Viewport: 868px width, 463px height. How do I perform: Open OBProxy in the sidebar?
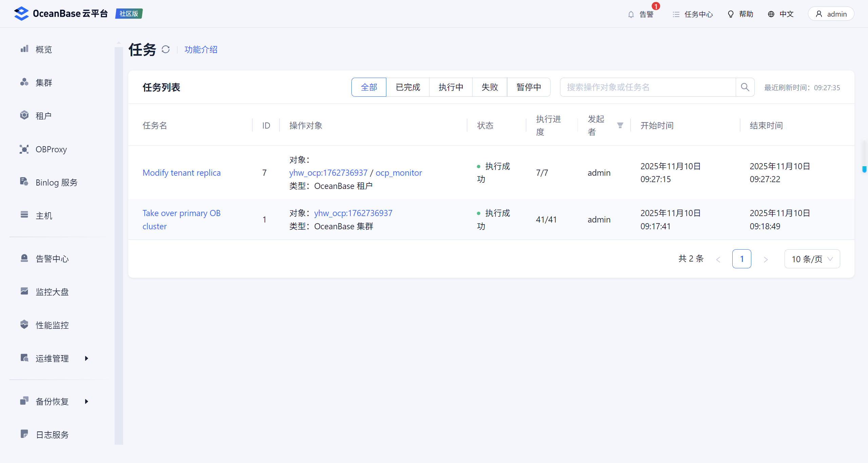[51, 149]
